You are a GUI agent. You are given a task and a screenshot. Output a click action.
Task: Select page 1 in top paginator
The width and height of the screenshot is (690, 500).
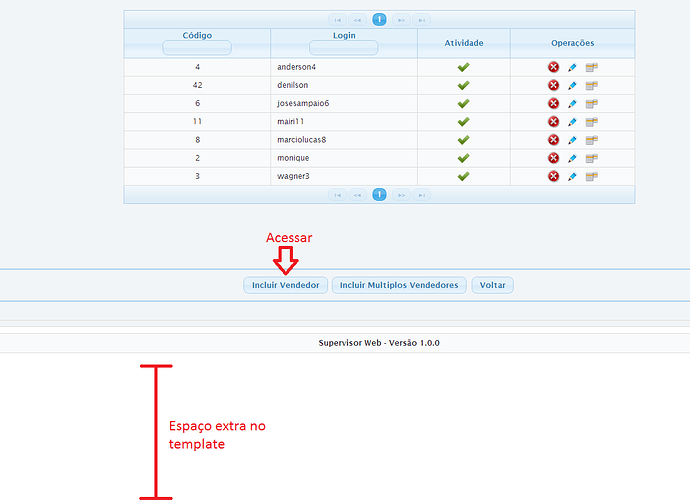[379, 19]
